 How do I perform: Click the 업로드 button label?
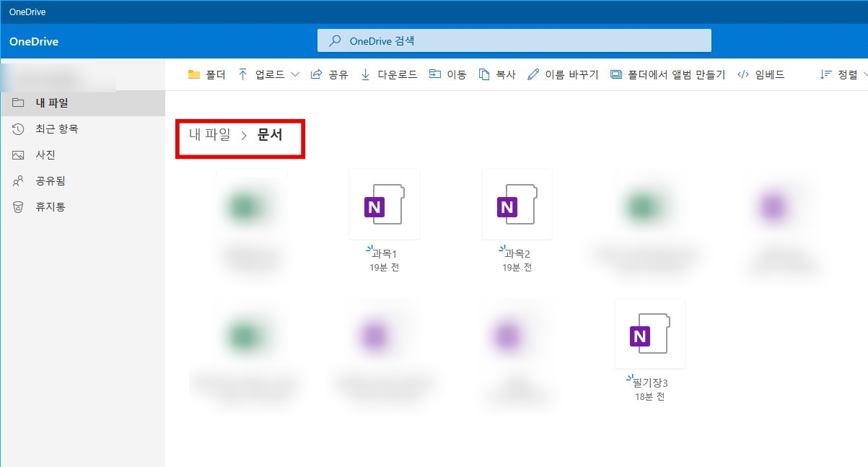[x=270, y=74]
